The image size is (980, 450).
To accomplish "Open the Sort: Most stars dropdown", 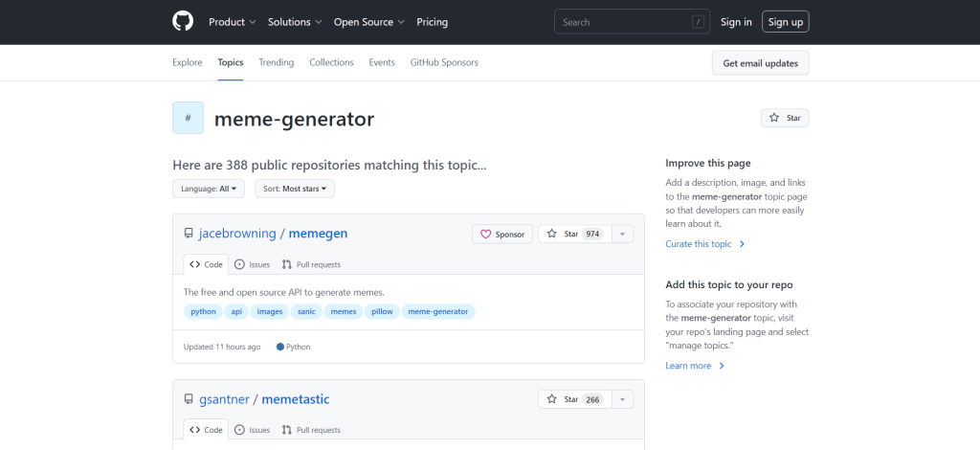I will click(x=295, y=189).
